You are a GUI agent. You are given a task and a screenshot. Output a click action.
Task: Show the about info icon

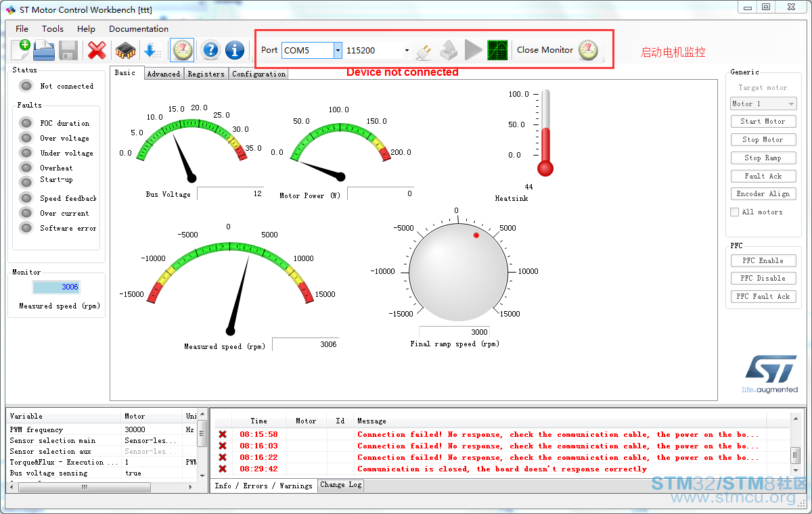[x=235, y=50]
